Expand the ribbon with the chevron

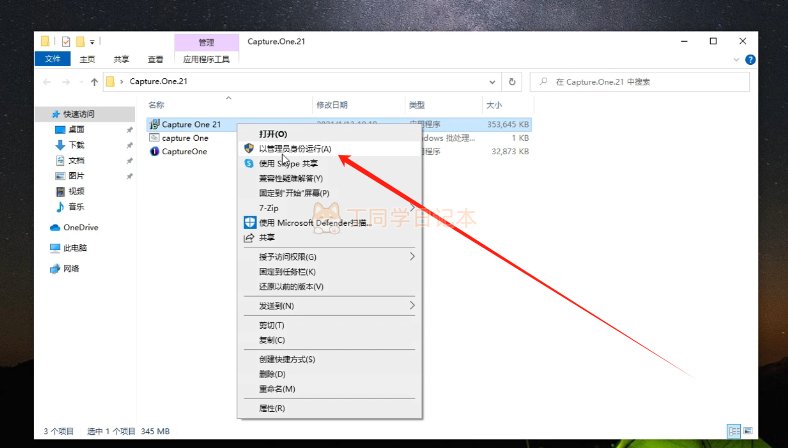tap(736, 59)
